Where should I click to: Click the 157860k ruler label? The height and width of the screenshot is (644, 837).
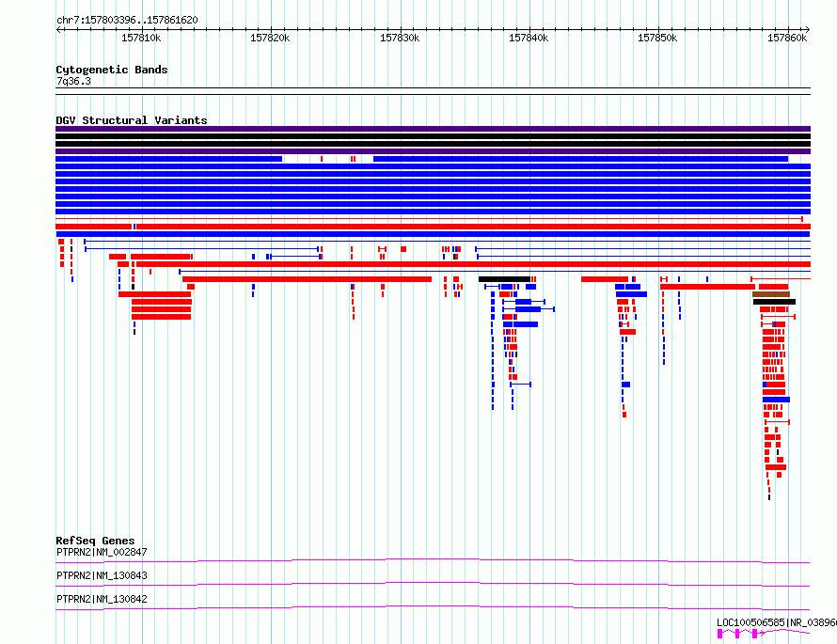(787, 38)
